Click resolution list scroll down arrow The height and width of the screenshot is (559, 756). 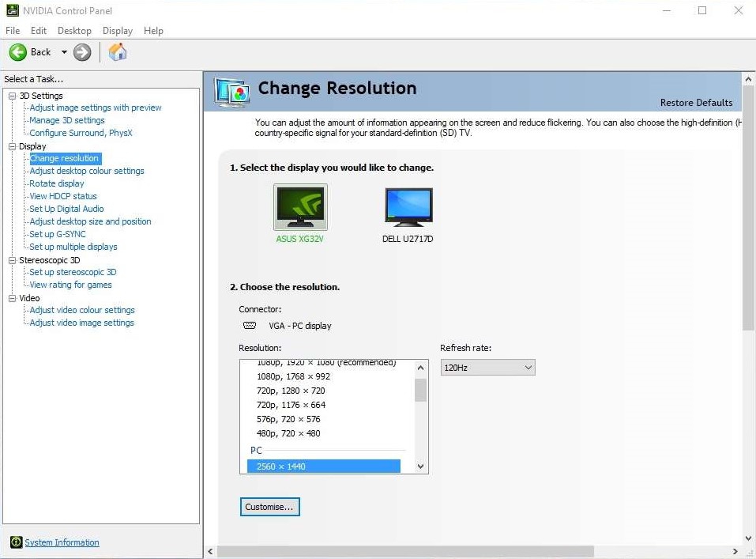(420, 466)
